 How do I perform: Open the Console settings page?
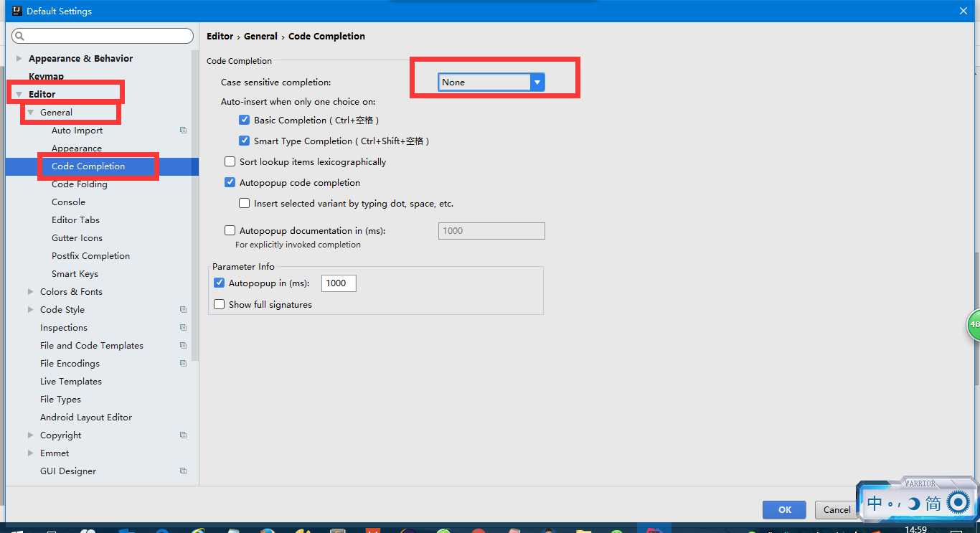click(x=68, y=202)
